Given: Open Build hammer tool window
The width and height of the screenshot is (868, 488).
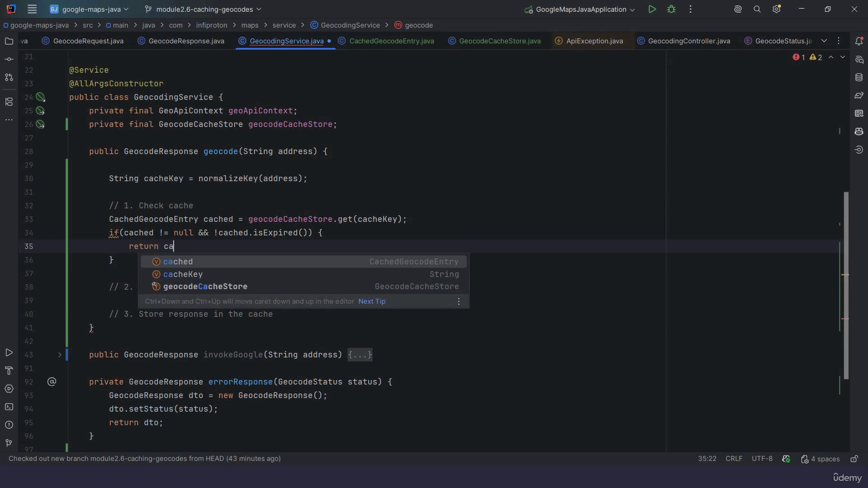Looking at the screenshot, I should point(9,371).
